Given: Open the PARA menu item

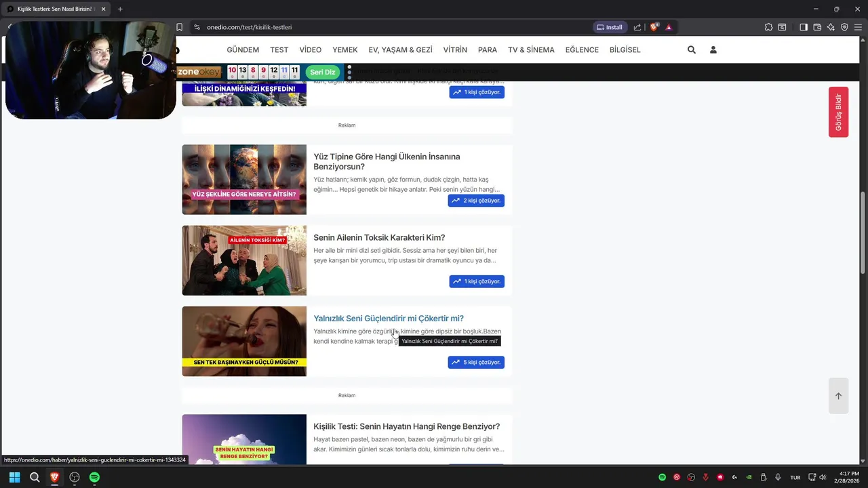Looking at the screenshot, I should [x=487, y=49].
